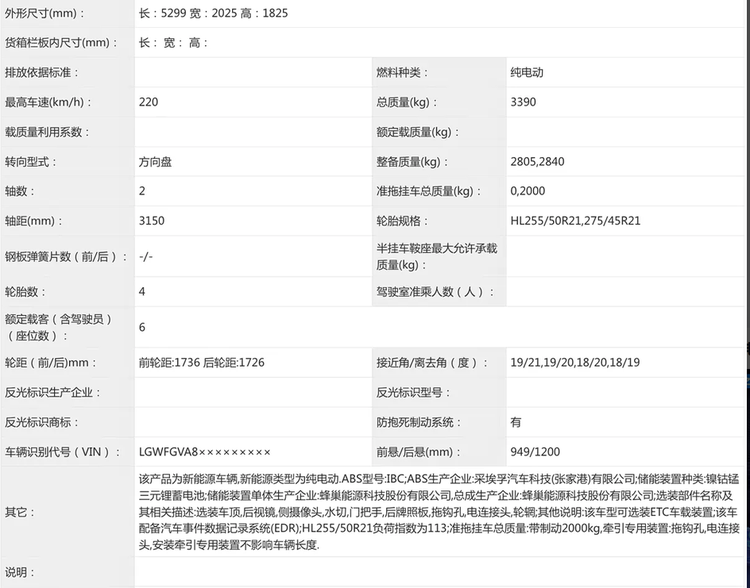The width and height of the screenshot is (750, 588).
Task: Select the track value 前轮距:1736 后轮距:1726
Action: (x=202, y=363)
